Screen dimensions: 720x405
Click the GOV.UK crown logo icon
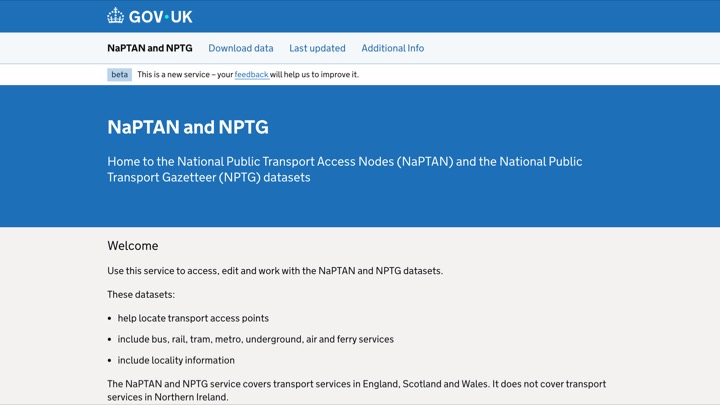[x=115, y=16]
